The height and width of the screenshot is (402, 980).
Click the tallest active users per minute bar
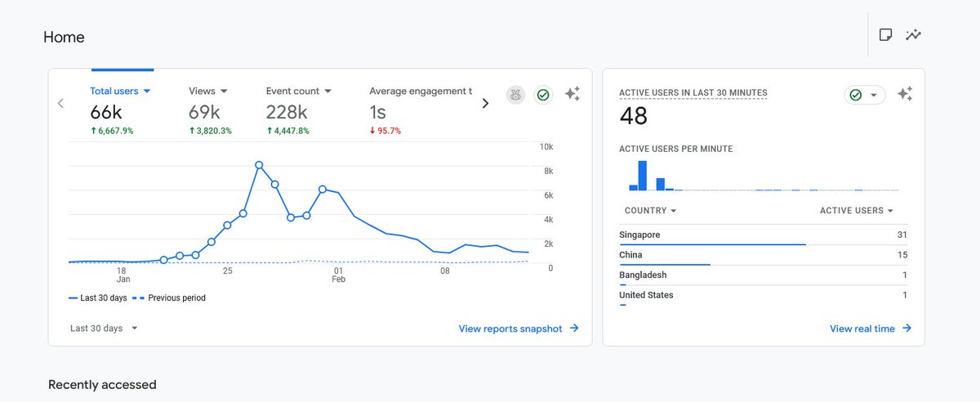point(643,176)
